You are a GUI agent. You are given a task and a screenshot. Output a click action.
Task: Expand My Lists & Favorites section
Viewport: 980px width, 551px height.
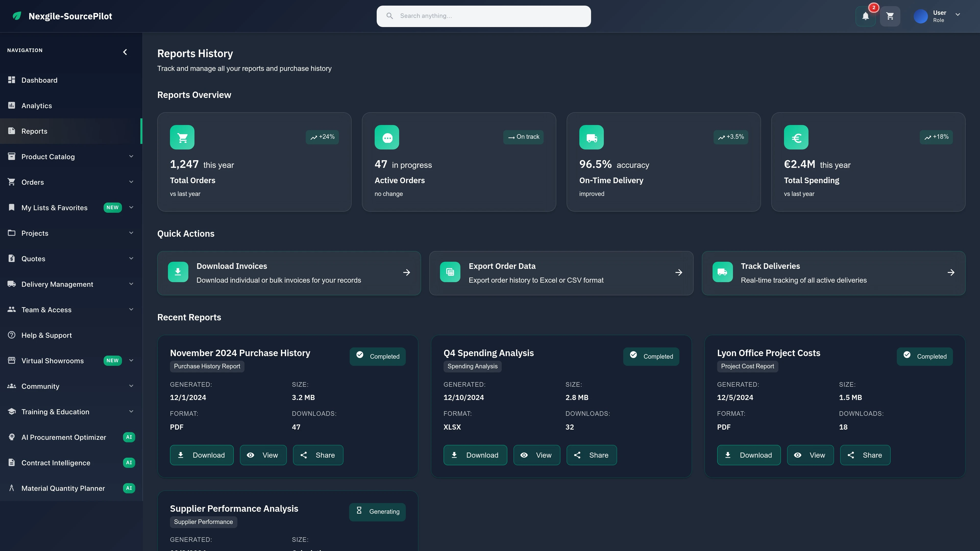[131, 207]
